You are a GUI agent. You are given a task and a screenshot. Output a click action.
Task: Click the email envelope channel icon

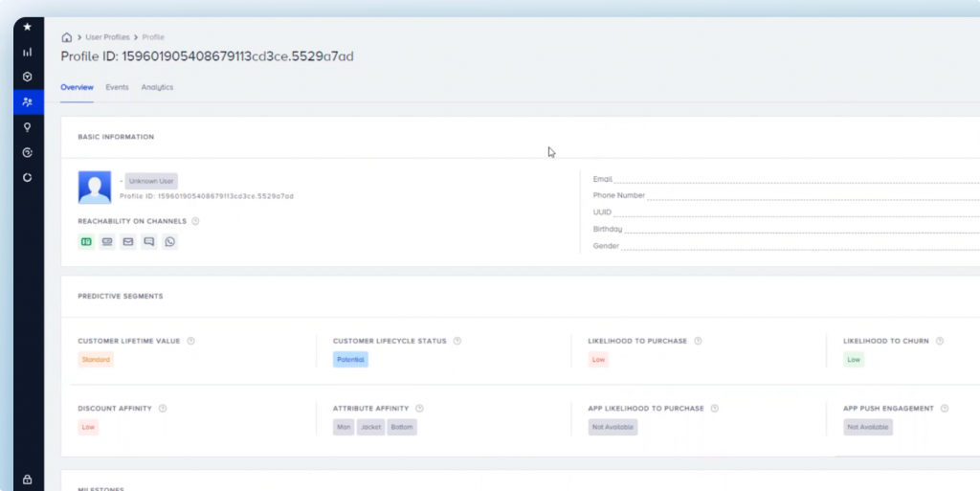click(128, 242)
